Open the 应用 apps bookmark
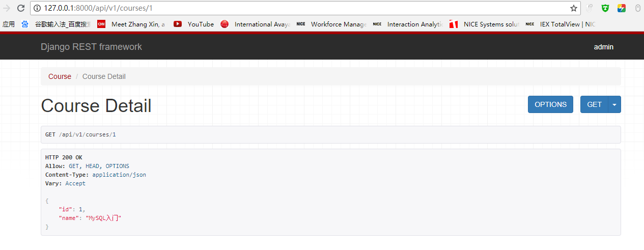The image size is (644, 250). pos(9,24)
